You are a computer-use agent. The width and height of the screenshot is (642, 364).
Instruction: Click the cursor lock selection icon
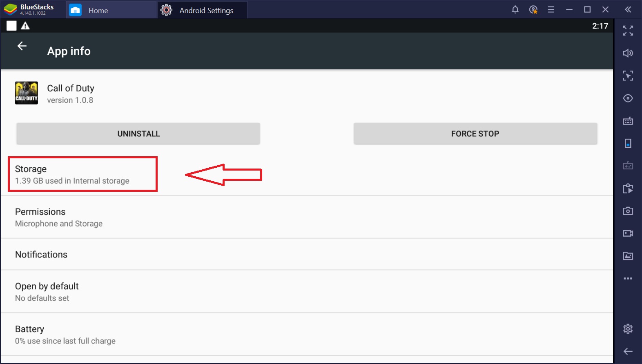[628, 75]
